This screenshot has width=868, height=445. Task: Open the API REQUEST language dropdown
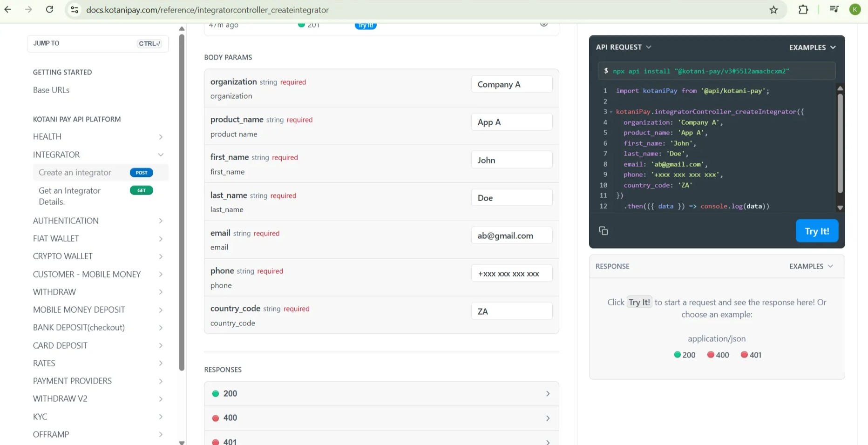click(624, 47)
